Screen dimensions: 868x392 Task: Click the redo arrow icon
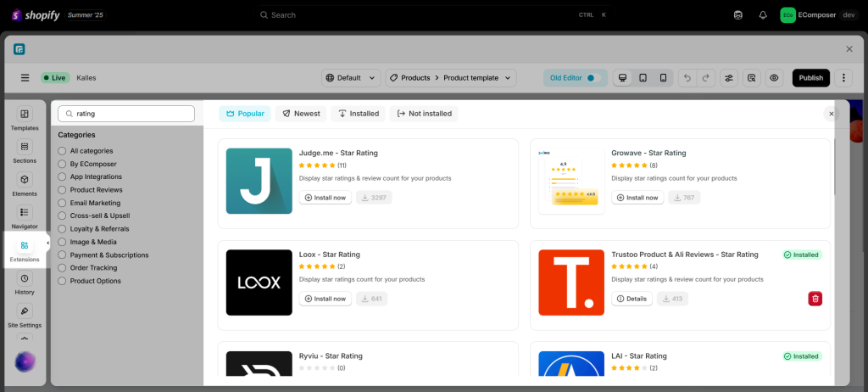click(706, 77)
